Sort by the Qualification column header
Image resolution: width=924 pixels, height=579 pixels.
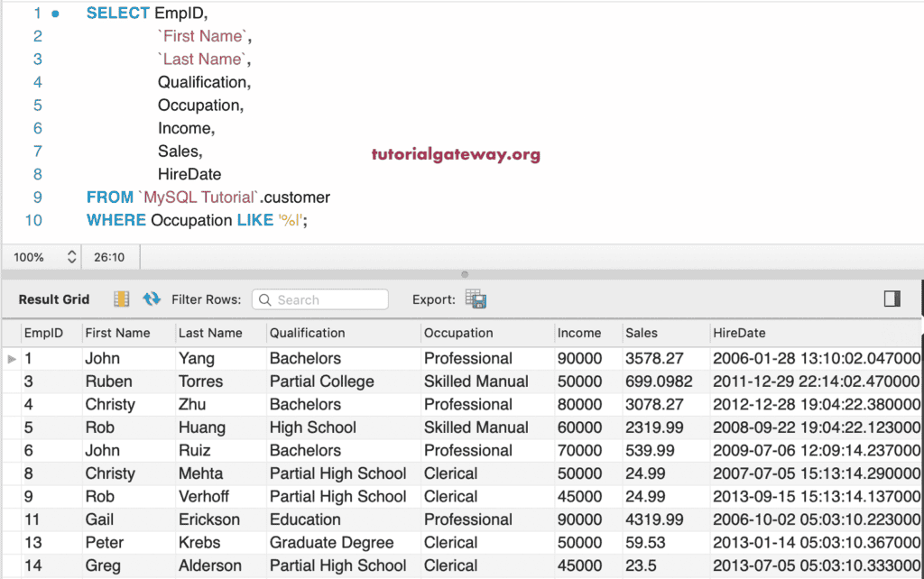[307, 333]
